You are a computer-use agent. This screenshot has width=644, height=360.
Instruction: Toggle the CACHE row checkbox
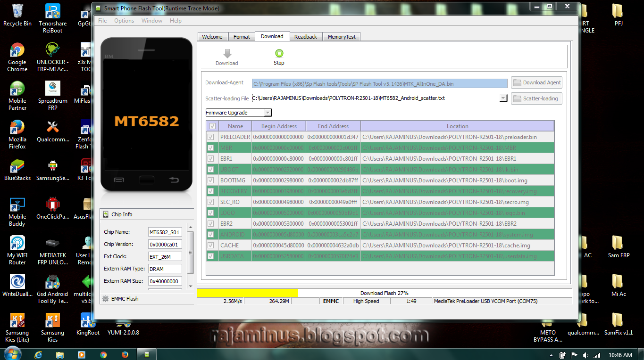pos(211,245)
